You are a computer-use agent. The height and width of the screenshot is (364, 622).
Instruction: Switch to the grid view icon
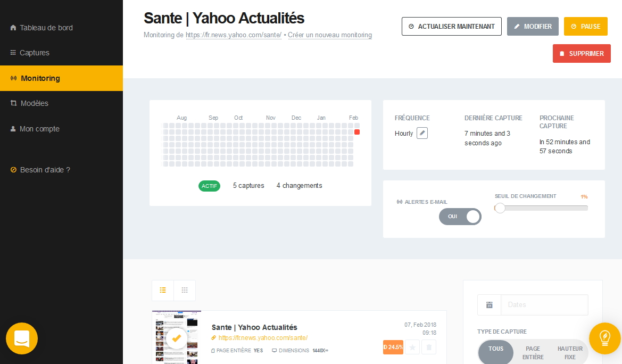point(185,290)
